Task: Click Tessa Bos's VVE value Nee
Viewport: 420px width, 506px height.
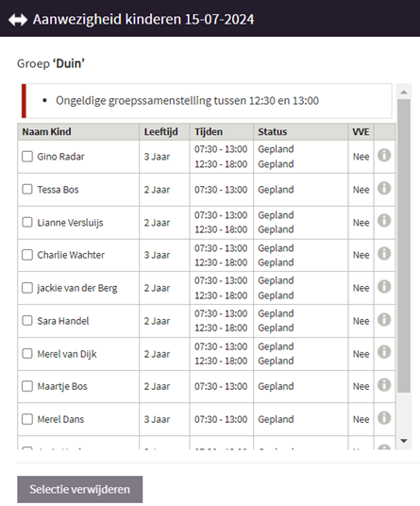Action: pyautogui.click(x=361, y=190)
